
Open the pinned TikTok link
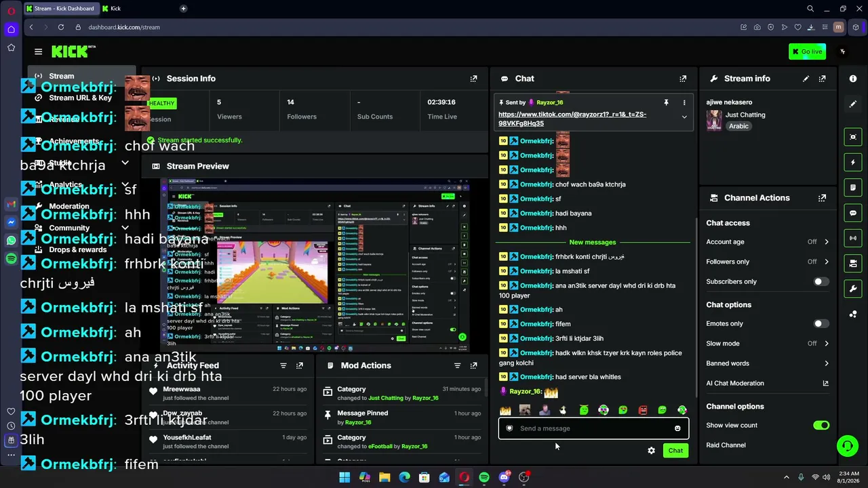pyautogui.click(x=572, y=119)
